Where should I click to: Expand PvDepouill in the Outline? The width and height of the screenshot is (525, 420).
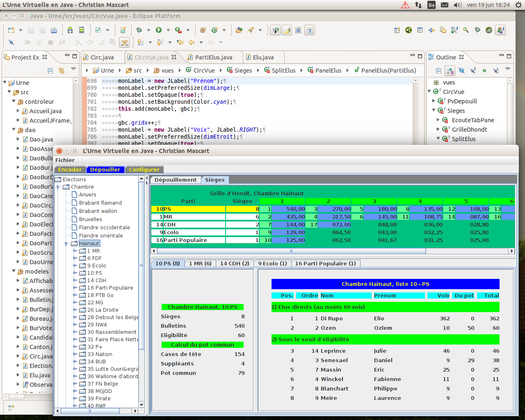point(434,101)
